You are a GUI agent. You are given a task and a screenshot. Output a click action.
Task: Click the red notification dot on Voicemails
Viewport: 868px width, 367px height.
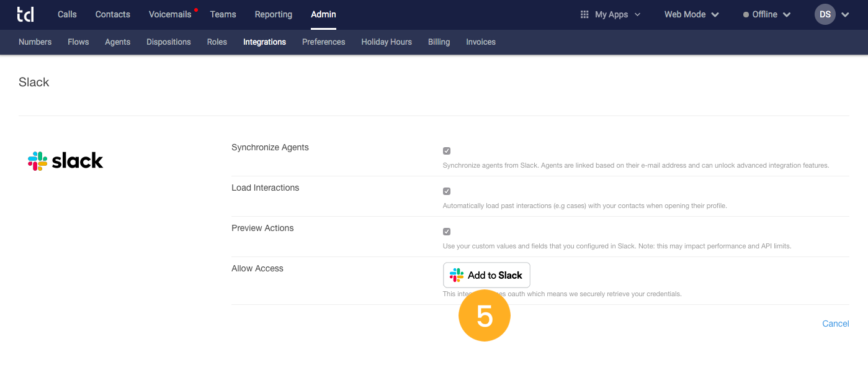tap(195, 9)
